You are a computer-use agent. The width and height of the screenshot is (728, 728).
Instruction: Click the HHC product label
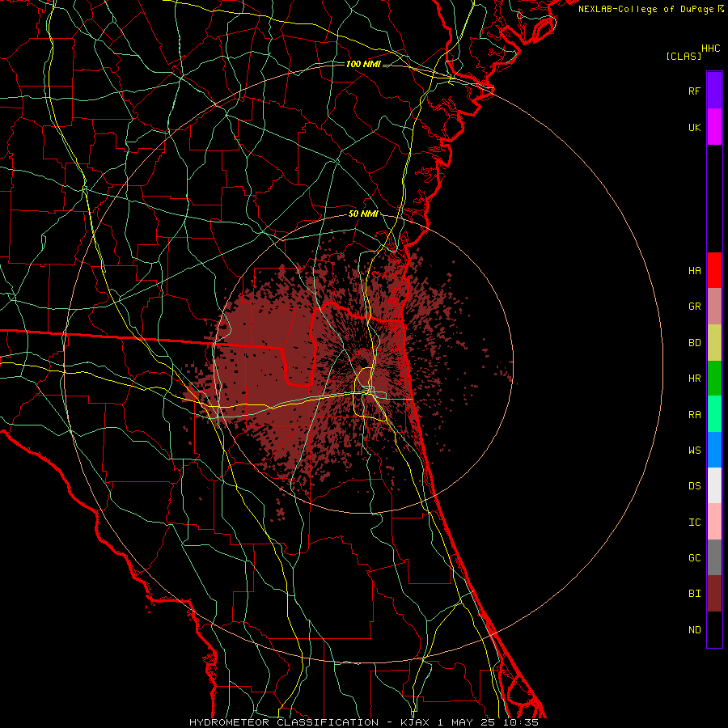point(711,49)
